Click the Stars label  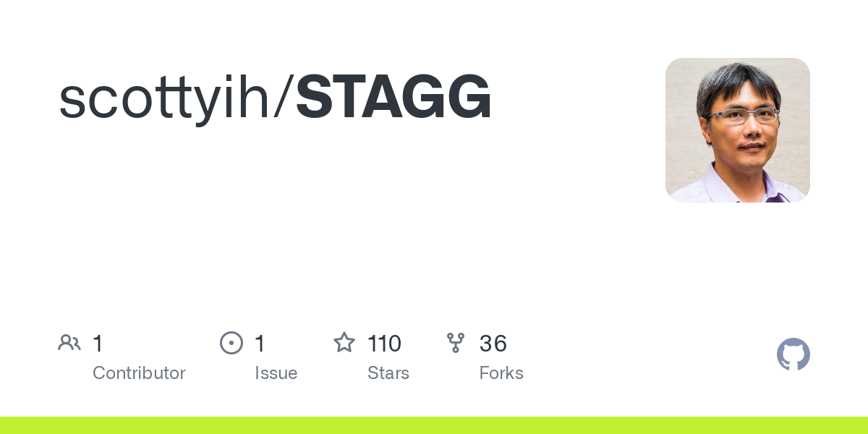tap(388, 373)
